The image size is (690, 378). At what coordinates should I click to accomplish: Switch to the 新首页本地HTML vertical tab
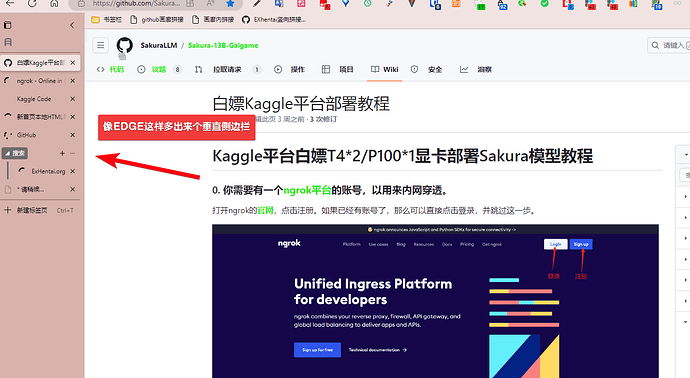click(x=40, y=117)
